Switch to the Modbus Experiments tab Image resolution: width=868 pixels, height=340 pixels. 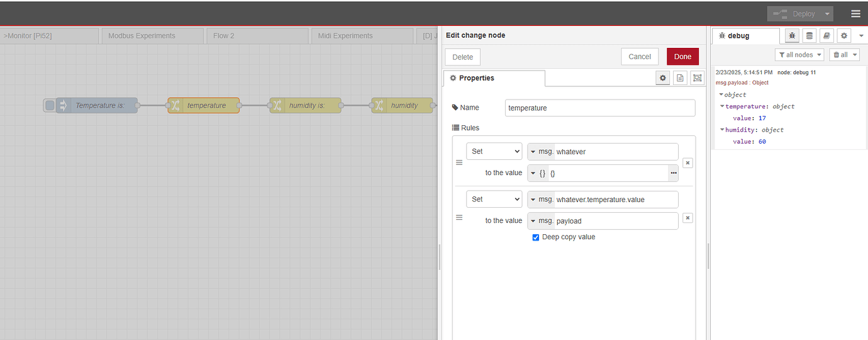tap(153, 36)
